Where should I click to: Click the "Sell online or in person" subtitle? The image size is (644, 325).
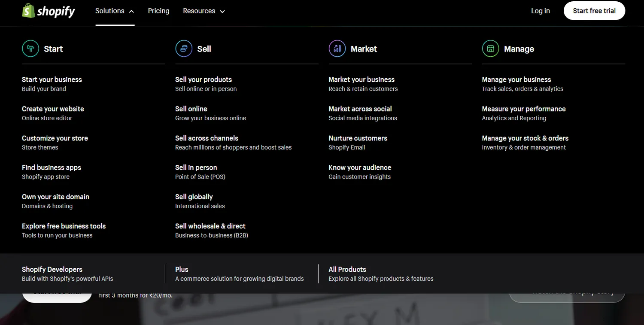pyautogui.click(x=206, y=89)
